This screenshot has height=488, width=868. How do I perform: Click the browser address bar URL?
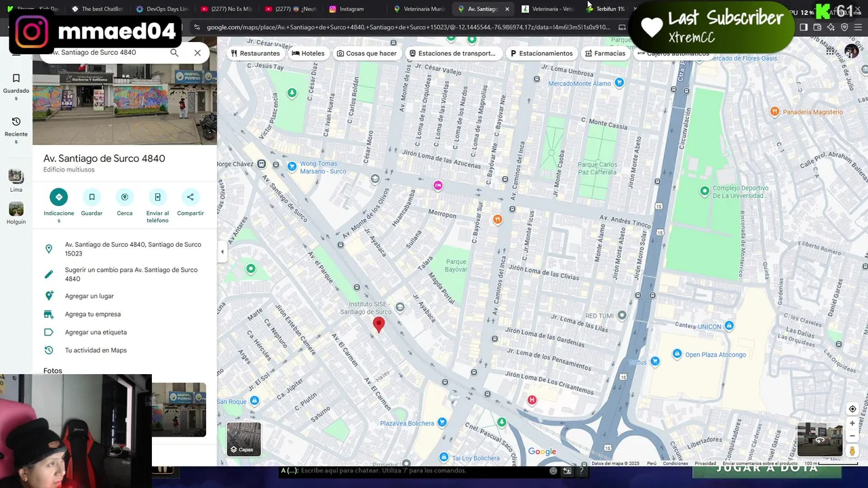point(407,27)
